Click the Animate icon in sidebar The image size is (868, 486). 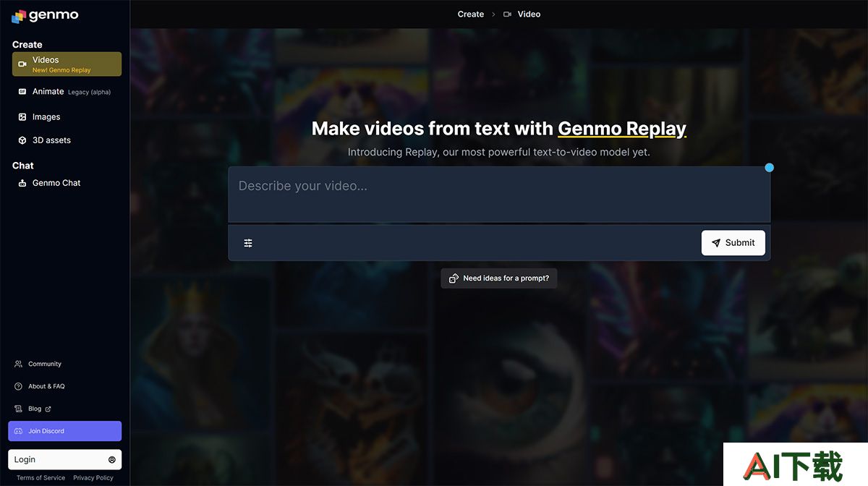click(22, 92)
